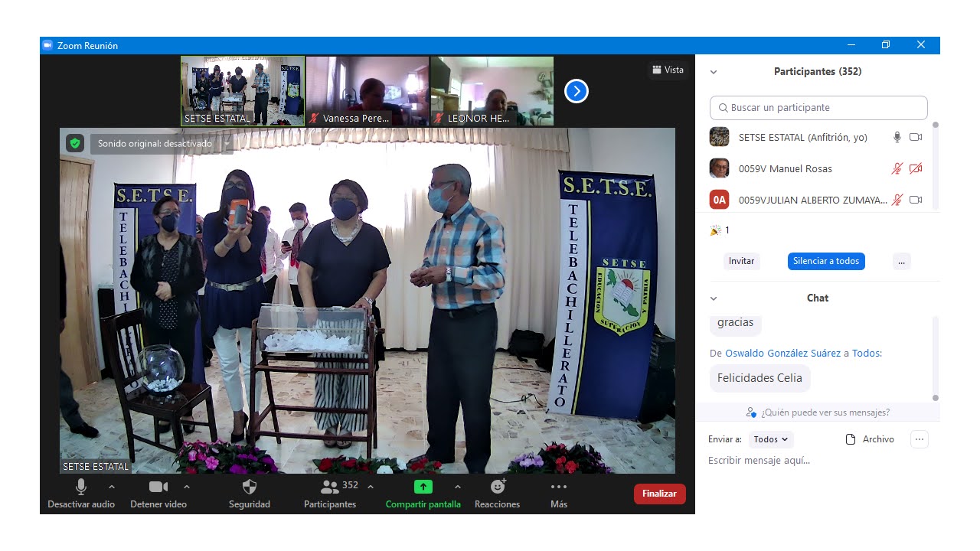Open Enviar a Todos recipient dropdown
Viewport: 980px width, 551px height.
coord(771,439)
